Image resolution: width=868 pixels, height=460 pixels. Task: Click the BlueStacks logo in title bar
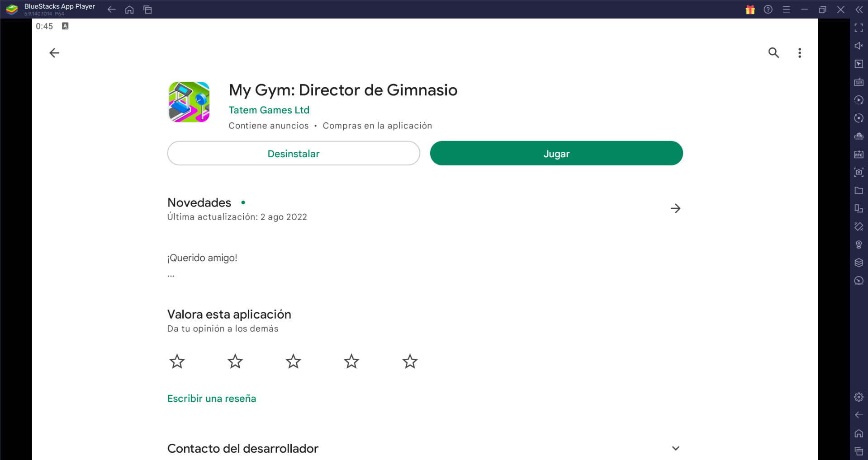pyautogui.click(x=12, y=9)
